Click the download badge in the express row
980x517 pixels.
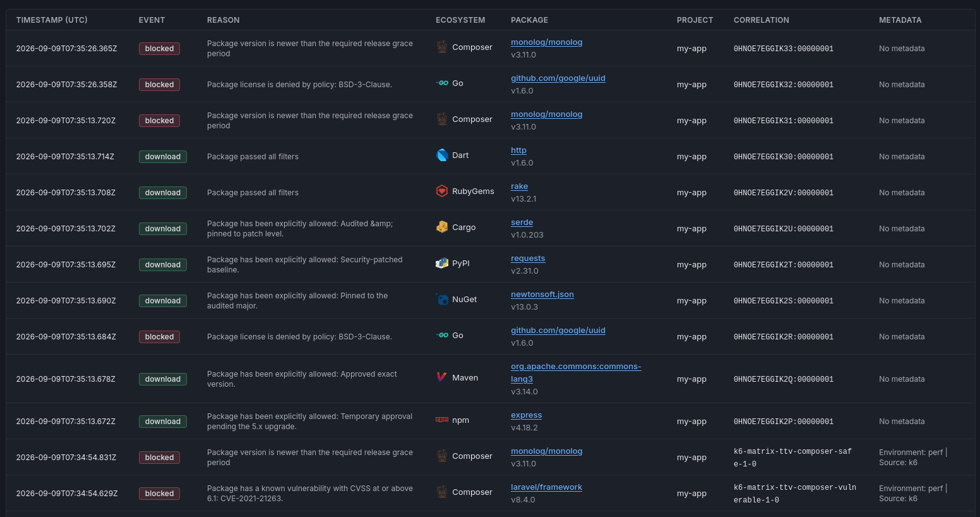tap(163, 422)
